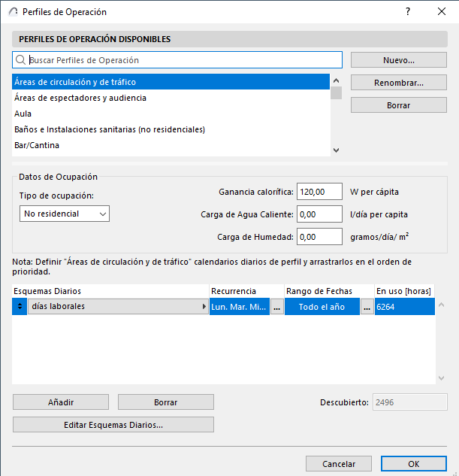459x476 pixels.
Task: Click the Descubierto 2496 field
Action: [410, 402]
